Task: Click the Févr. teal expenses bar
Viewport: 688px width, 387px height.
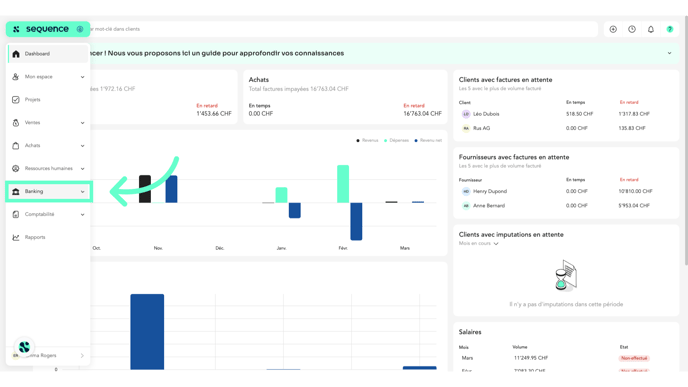Action: [x=343, y=184]
